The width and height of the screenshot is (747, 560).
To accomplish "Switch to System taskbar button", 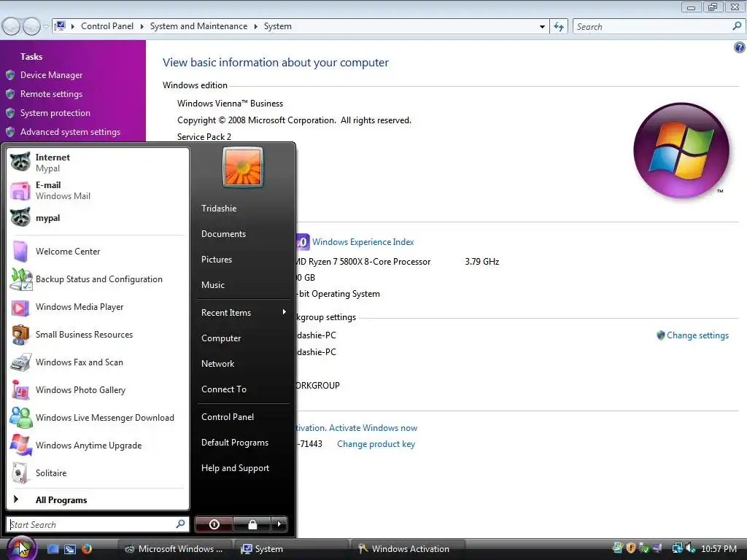I will [292, 549].
